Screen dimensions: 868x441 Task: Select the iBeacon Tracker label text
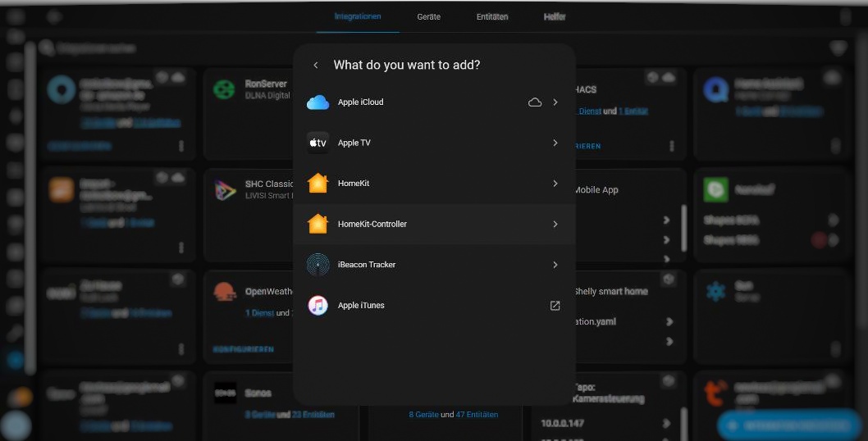(x=367, y=265)
